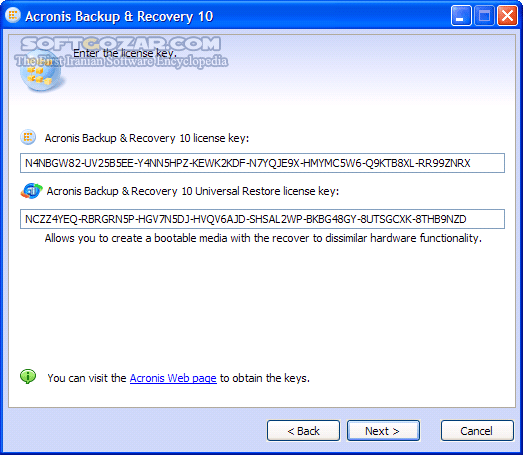
Task: Close the Acronis Backup & Recovery window
Action: (507, 16)
